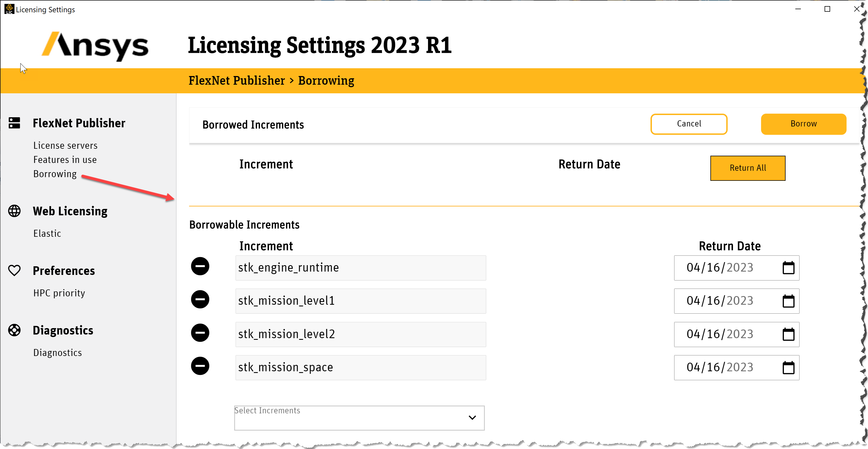
Task: Click the Return All button
Action: tap(748, 168)
